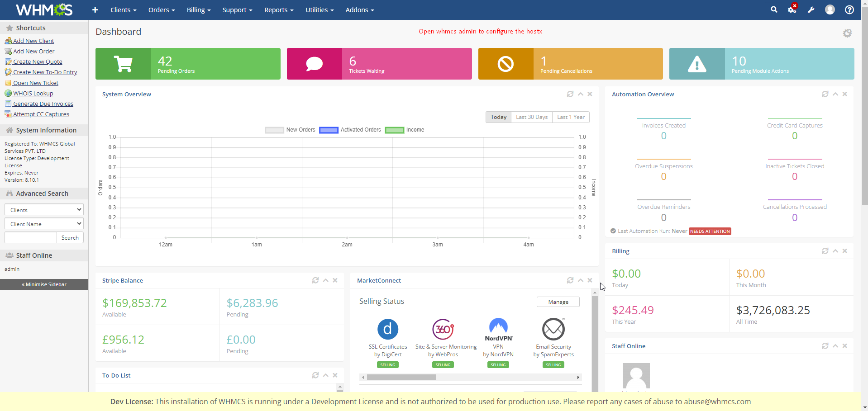Click the plus quick-add icon
868x411 pixels.
(x=95, y=10)
